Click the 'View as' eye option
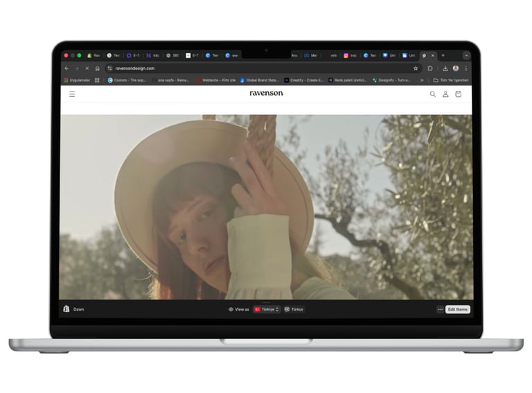 click(239, 309)
